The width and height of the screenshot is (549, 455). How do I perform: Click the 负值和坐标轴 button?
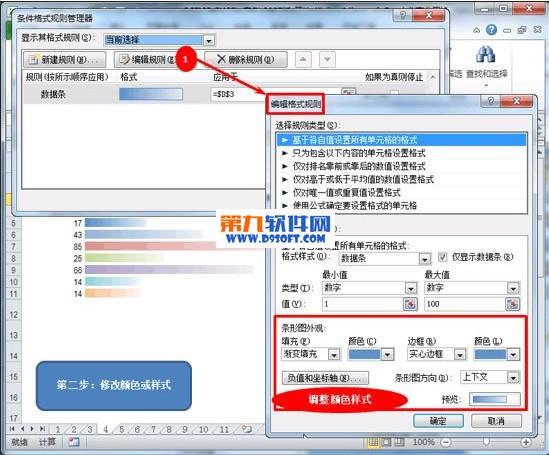click(x=325, y=378)
